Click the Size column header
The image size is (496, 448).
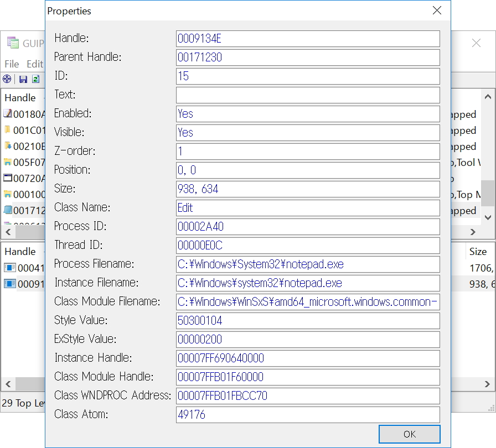478,251
